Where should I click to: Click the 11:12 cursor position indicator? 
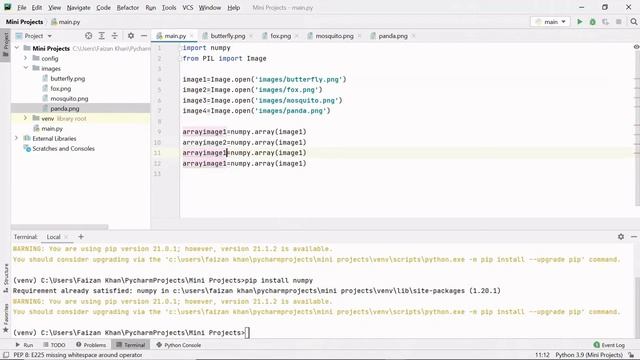tap(542, 355)
